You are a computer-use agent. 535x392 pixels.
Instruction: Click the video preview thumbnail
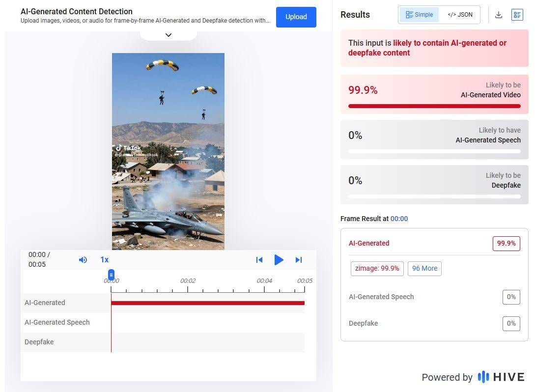(x=168, y=151)
